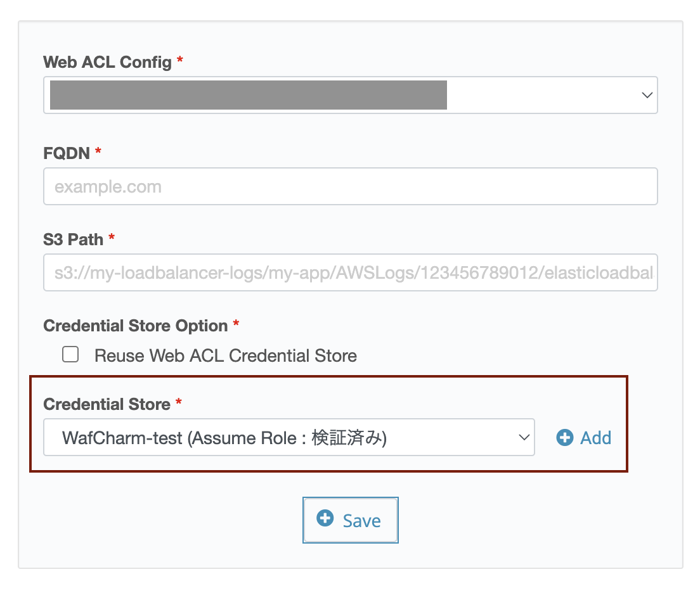This screenshot has width=700, height=593.
Task: Click the 'Reuse Web ACL Credential Store' label text
Action: [x=226, y=355]
